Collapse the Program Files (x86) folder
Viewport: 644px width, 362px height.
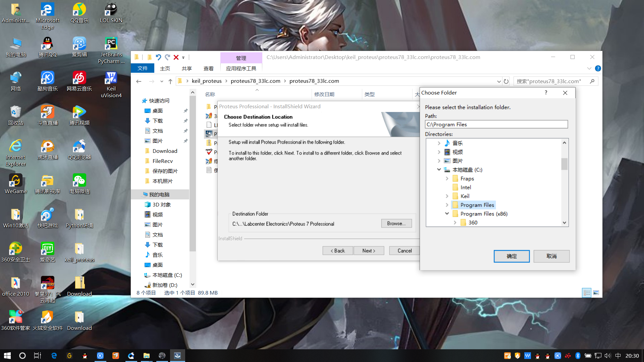click(x=447, y=214)
